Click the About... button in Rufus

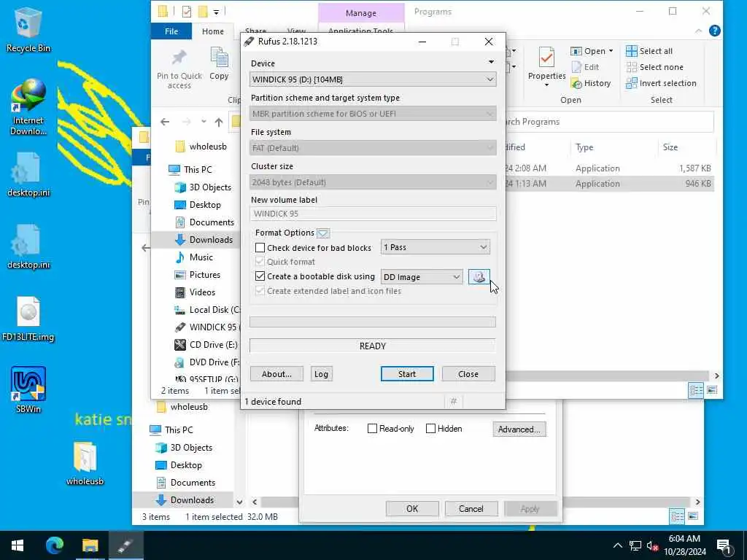[276, 374]
